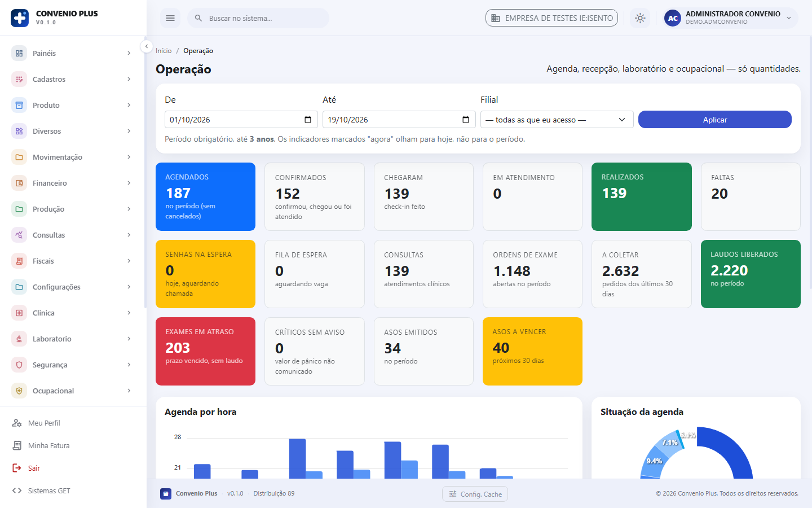Click the Diversos sidebar icon
The image size is (812, 508).
(19, 131)
